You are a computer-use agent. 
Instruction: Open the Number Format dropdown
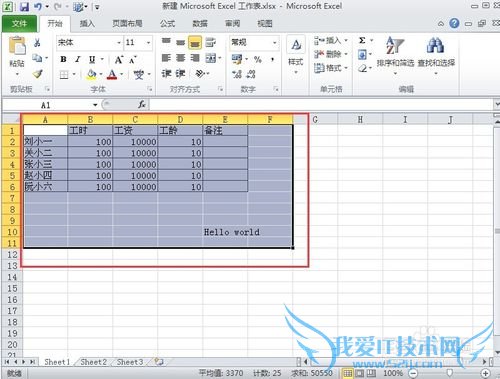coord(275,43)
